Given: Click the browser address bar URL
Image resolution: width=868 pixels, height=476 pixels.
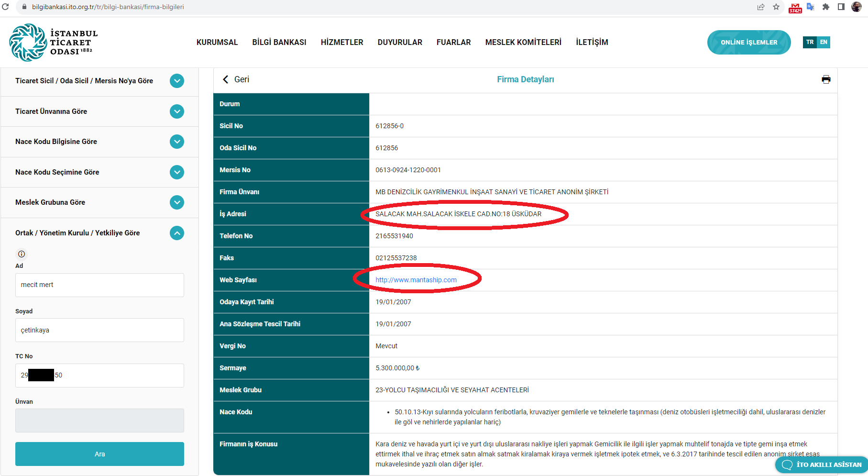Looking at the screenshot, I should [x=108, y=7].
